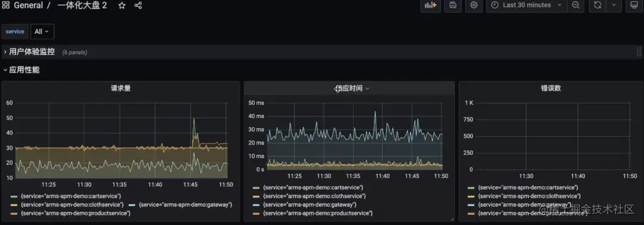
Task: Click the 请求量 panel title
Action: click(120, 88)
